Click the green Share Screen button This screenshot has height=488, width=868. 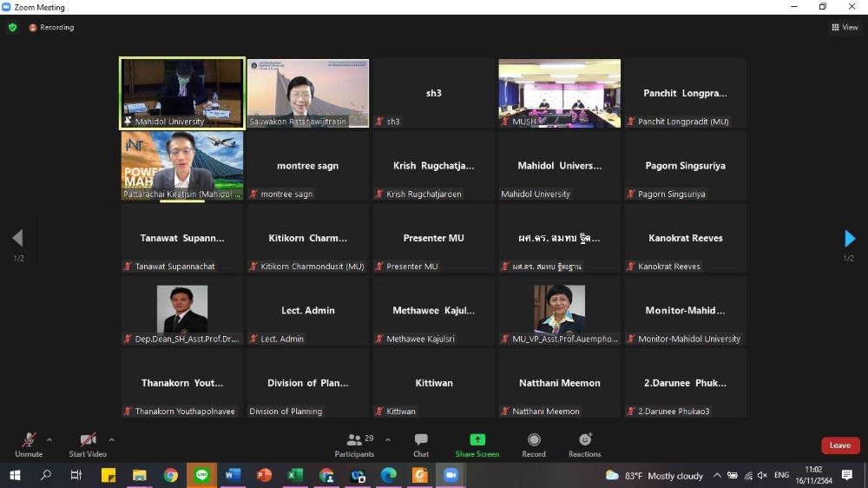[x=477, y=445]
